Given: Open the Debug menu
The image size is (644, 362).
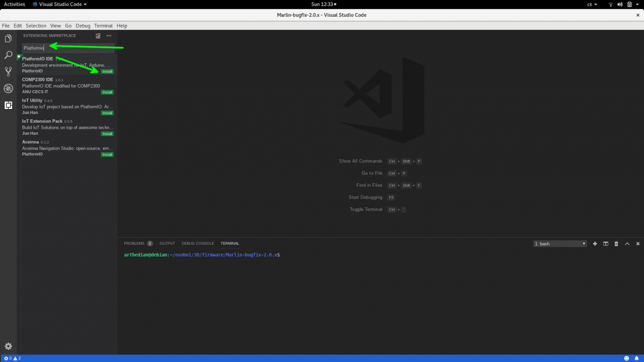Looking at the screenshot, I should click(x=83, y=26).
